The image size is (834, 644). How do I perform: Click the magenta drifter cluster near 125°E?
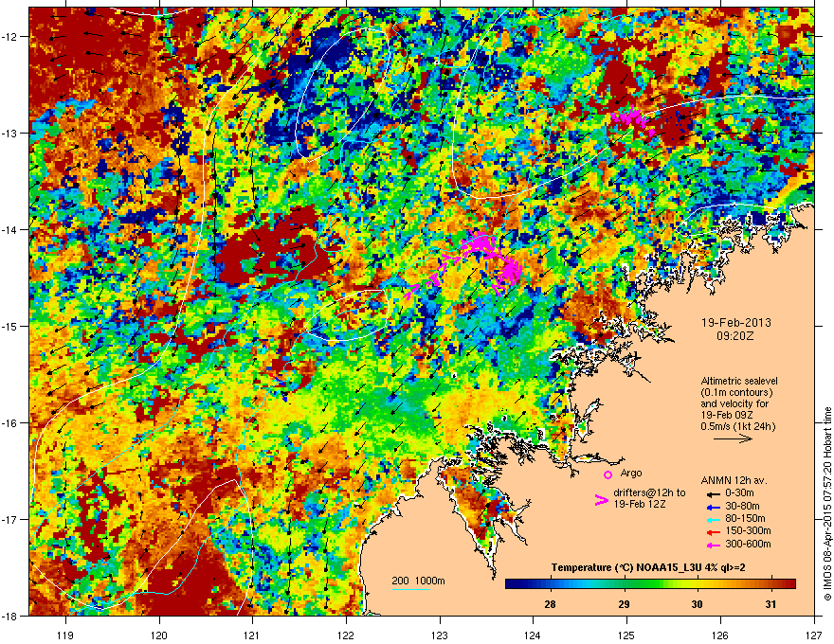pos(632,119)
